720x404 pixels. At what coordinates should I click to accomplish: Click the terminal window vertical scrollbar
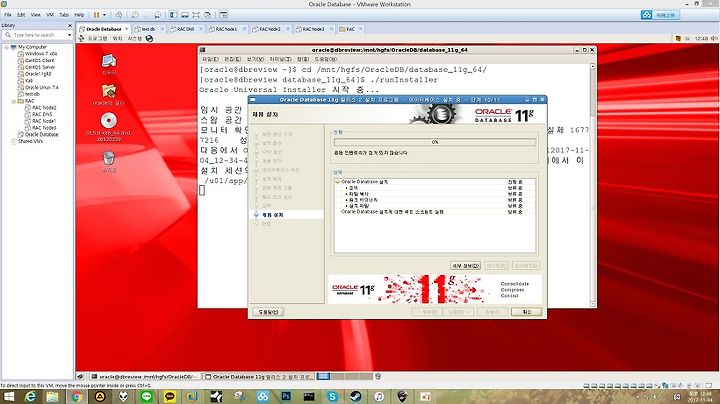pyautogui.click(x=592, y=185)
